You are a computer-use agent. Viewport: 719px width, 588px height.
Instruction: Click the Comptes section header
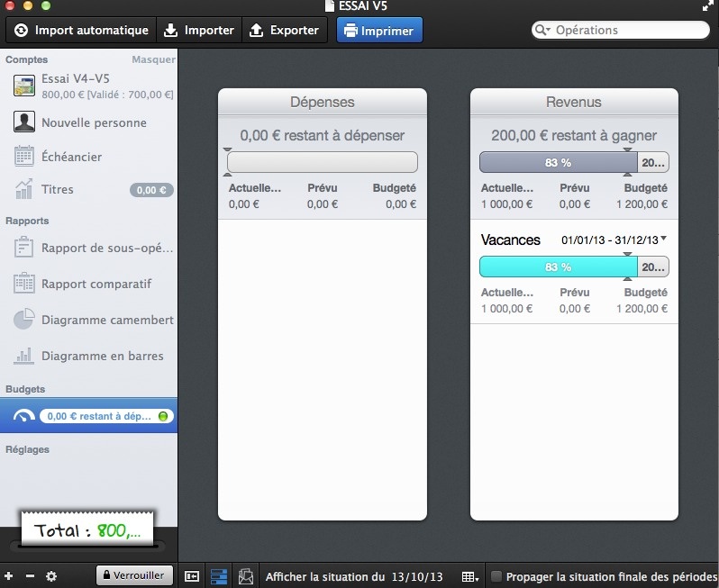tap(27, 59)
